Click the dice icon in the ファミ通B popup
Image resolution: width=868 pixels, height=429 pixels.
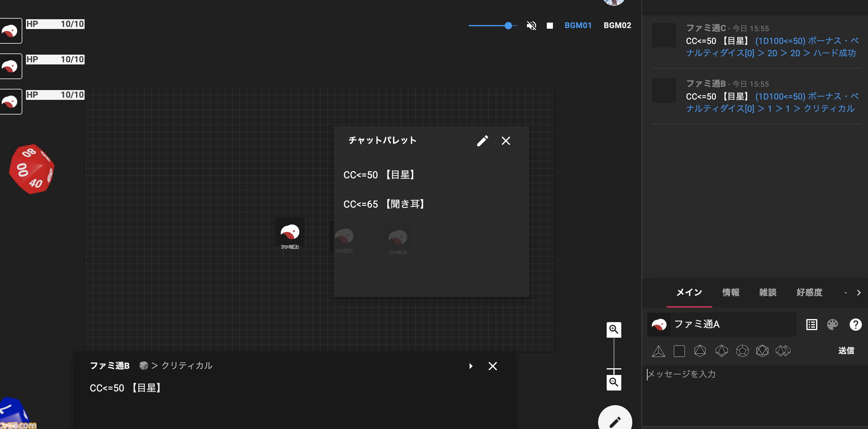[143, 366]
